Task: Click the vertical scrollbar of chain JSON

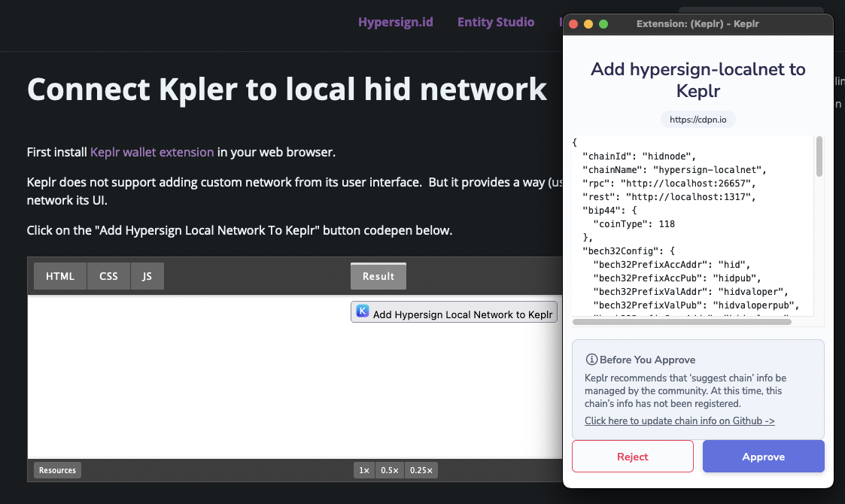Action: pyautogui.click(x=819, y=156)
